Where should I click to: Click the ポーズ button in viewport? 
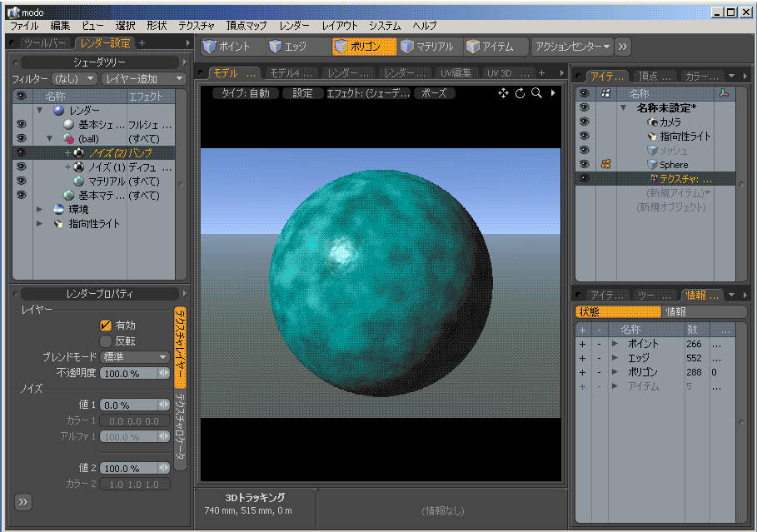434,93
